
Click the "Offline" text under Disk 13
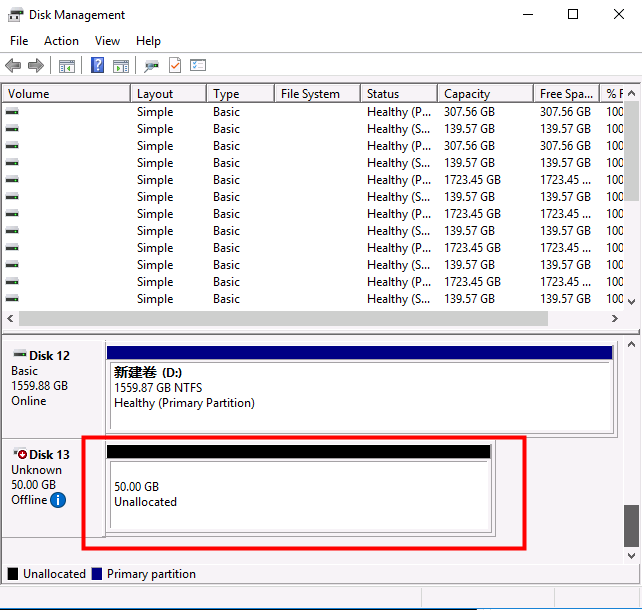coord(29,500)
